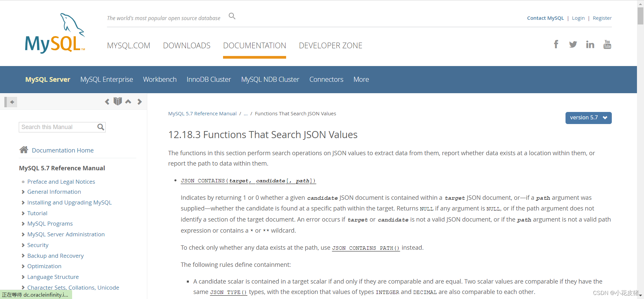This screenshot has width=644, height=299.
Task: Expand the Tutorial tree node
Action: (x=23, y=213)
